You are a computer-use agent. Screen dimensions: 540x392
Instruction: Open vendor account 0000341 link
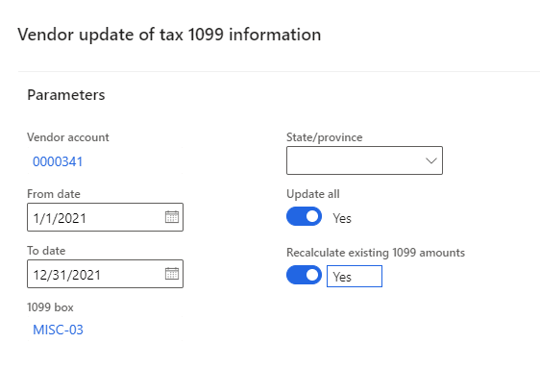coord(58,161)
